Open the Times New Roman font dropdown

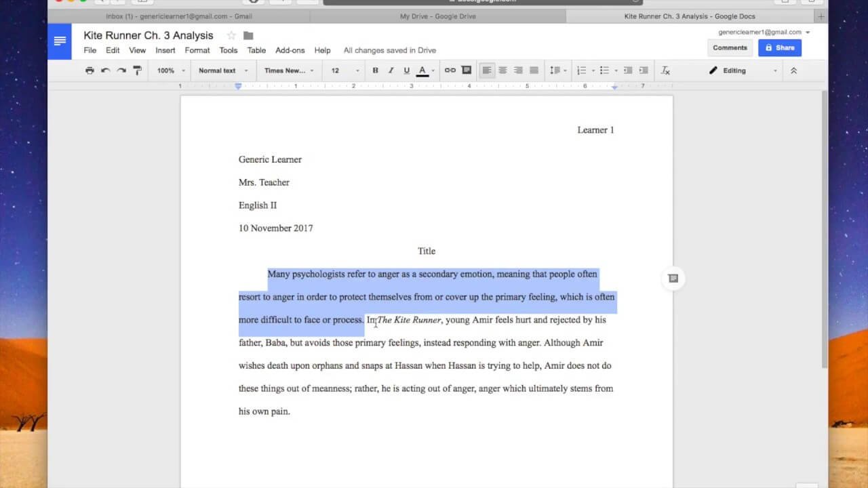(290, 70)
